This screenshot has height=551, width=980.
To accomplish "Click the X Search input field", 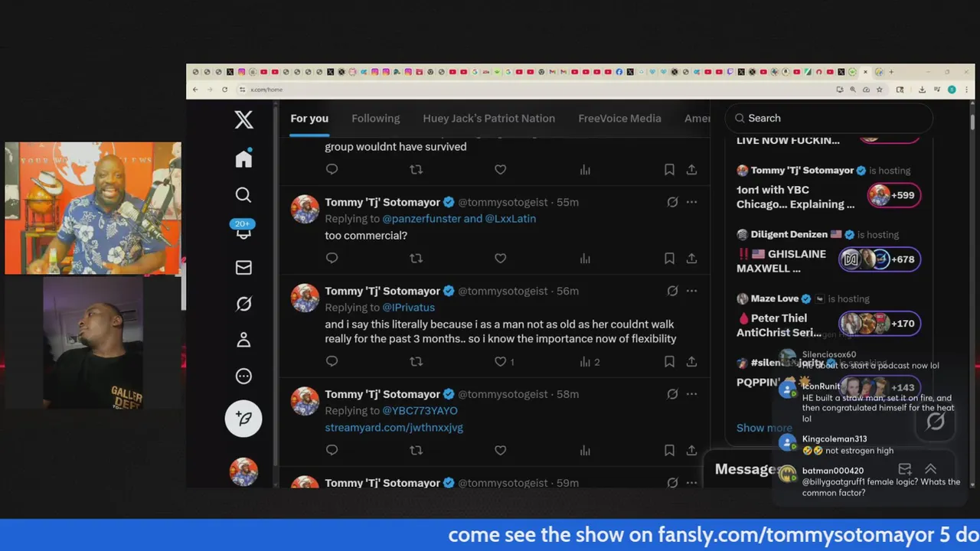I will [x=829, y=118].
